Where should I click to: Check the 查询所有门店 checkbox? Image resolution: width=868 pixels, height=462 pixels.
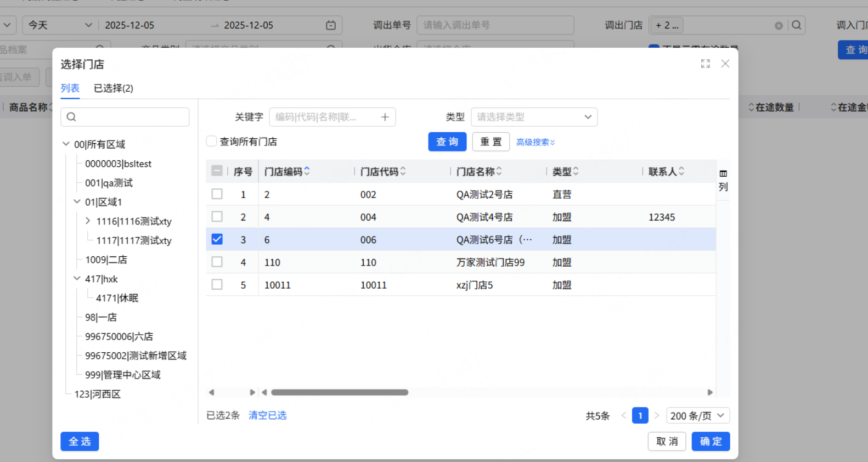(212, 142)
